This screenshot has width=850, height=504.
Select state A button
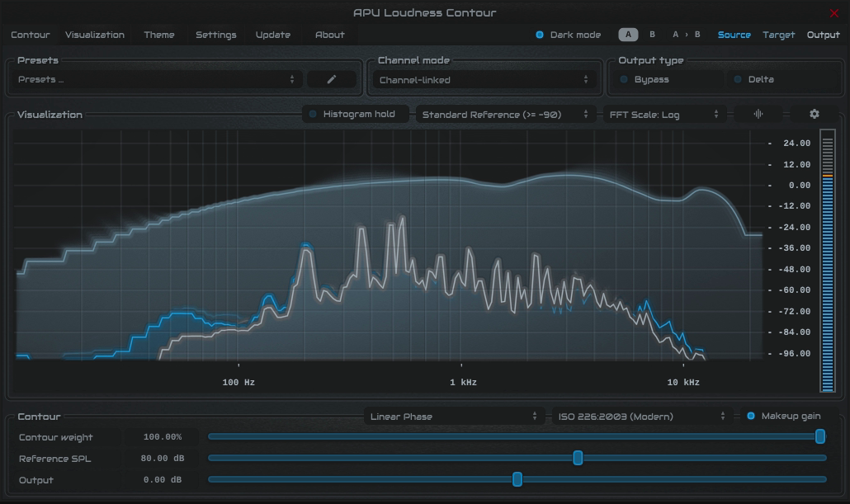coord(628,34)
